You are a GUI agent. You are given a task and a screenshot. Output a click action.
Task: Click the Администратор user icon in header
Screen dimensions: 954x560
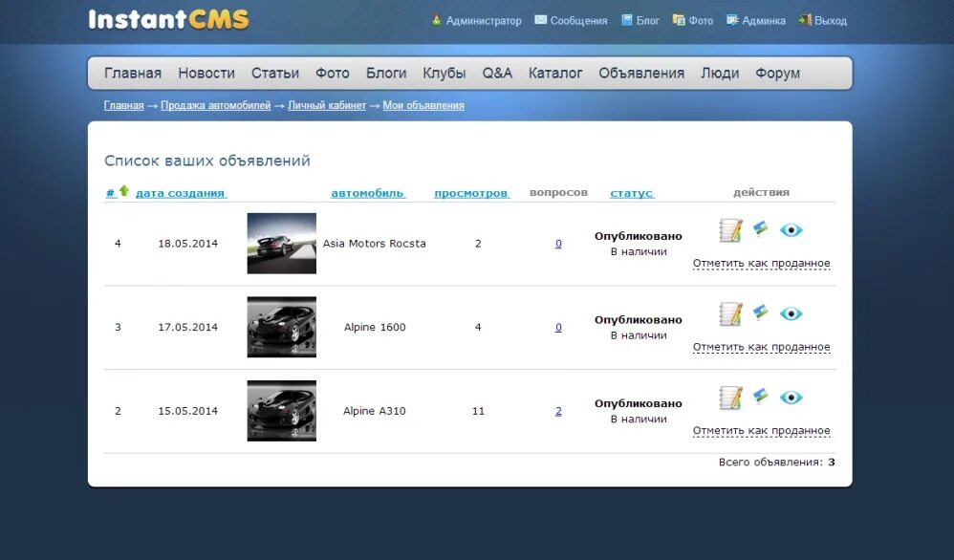436,20
